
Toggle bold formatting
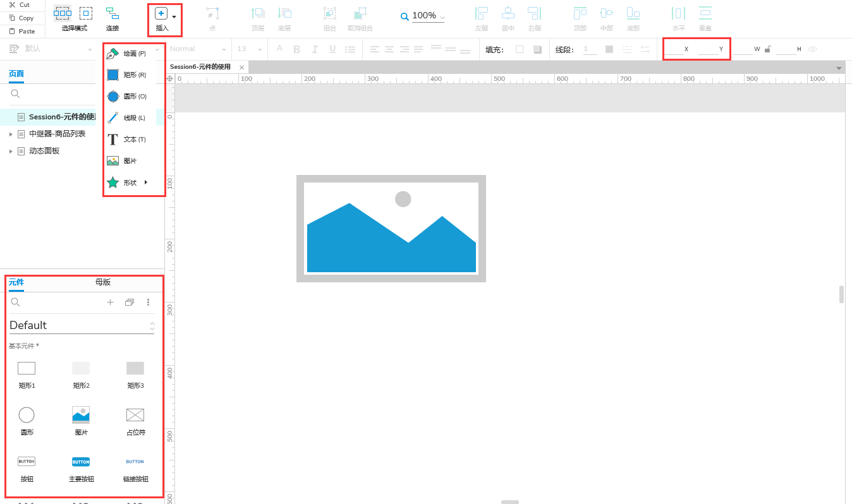pyautogui.click(x=297, y=49)
